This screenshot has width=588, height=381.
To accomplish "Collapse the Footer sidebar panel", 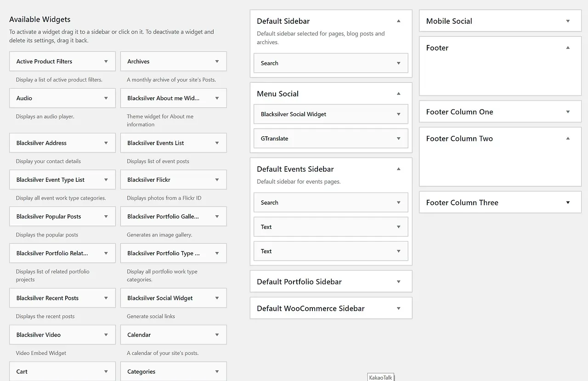I will [x=568, y=48].
